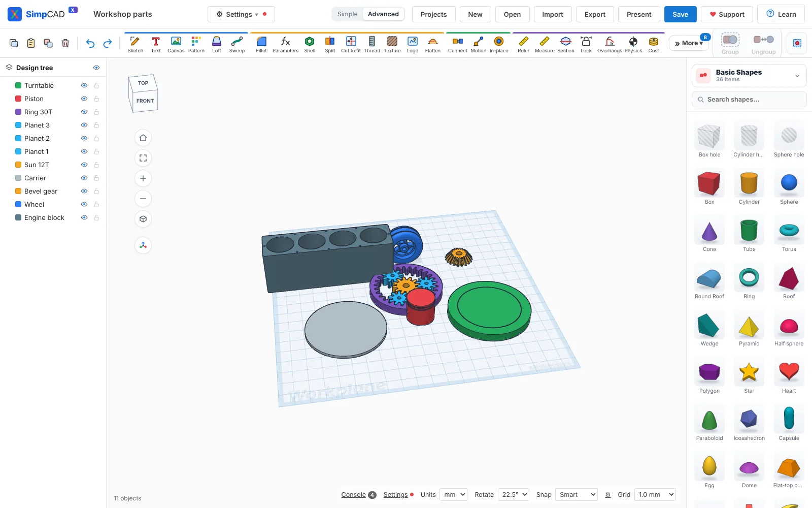Open the Connect tool
The image size is (812, 508).
click(458, 44)
